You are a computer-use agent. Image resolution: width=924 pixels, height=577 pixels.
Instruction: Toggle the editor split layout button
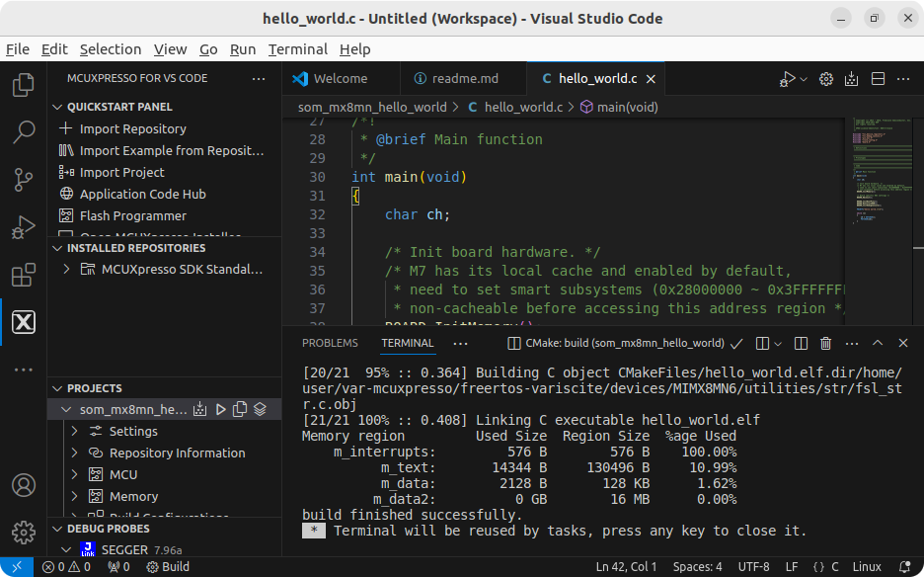878,79
